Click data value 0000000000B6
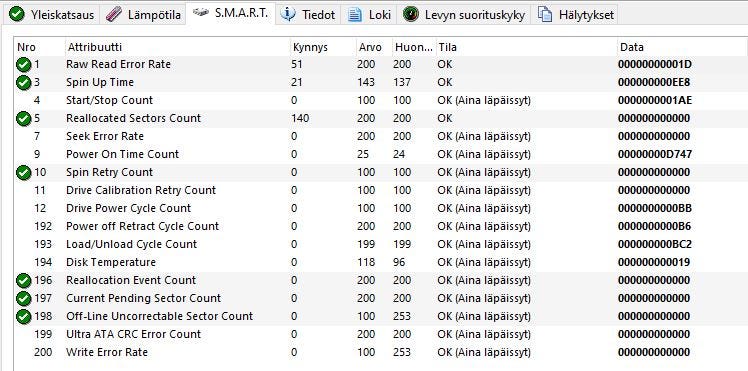Screen dimensions: 748x371 click(x=654, y=226)
